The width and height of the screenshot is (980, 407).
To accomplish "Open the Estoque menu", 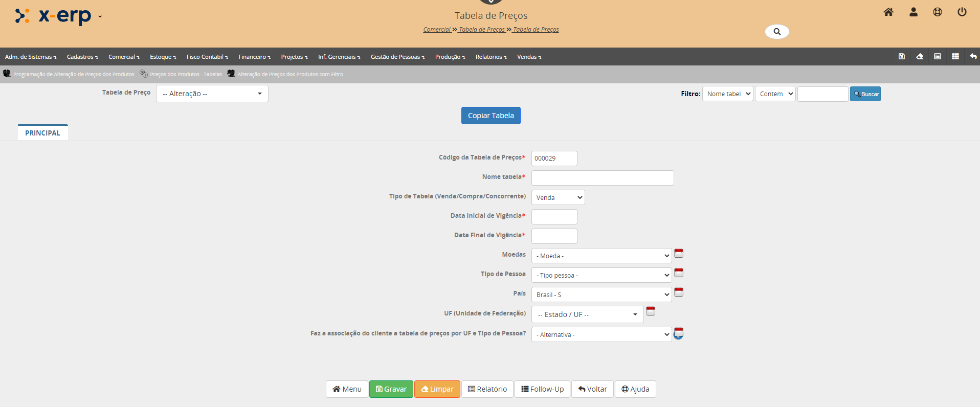I will [x=163, y=57].
